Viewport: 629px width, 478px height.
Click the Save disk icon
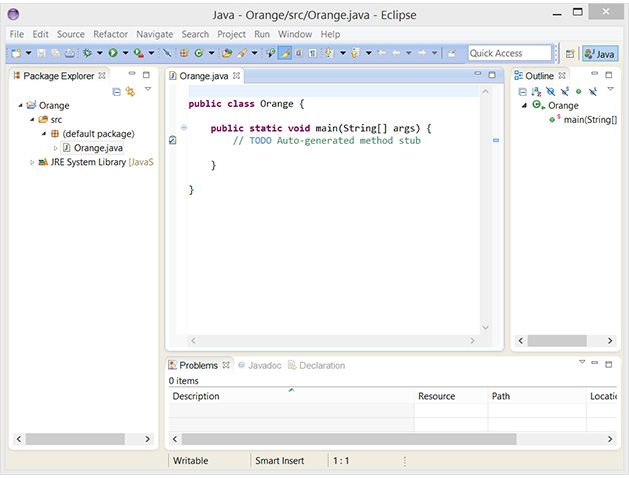tap(41, 53)
